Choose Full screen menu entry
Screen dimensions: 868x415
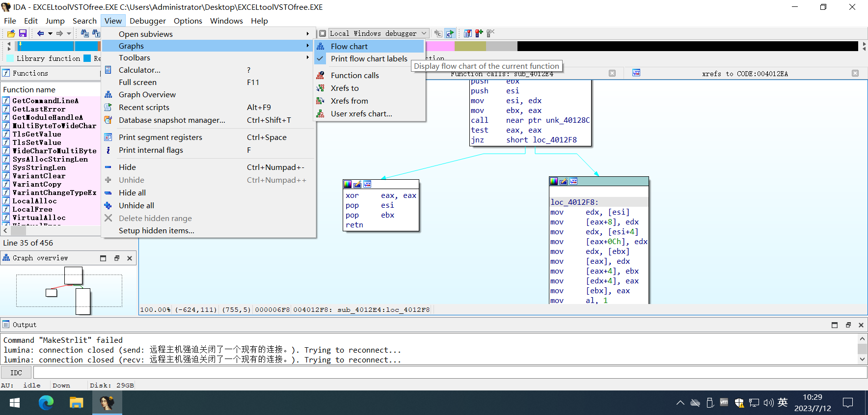(208, 82)
